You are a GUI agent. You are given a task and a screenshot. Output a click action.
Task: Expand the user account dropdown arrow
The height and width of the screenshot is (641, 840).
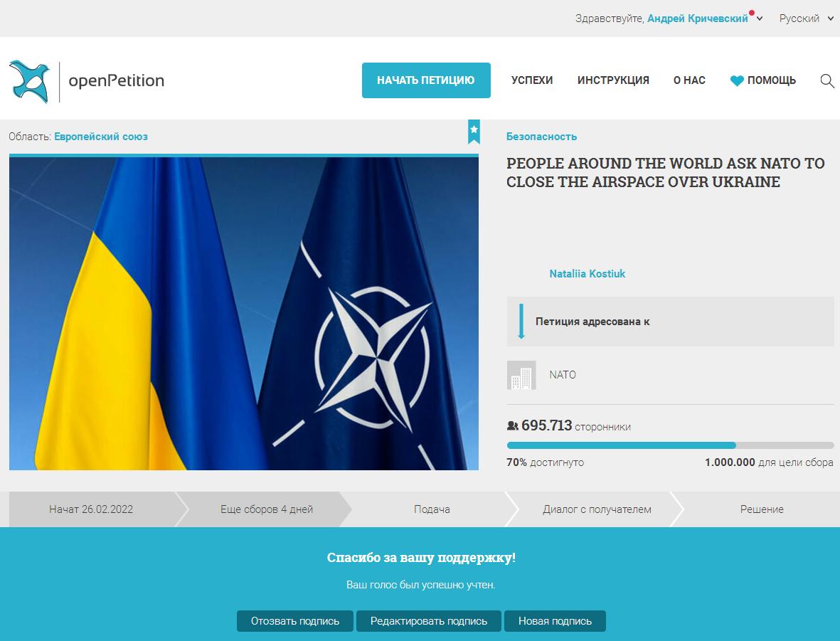click(760, 18)
